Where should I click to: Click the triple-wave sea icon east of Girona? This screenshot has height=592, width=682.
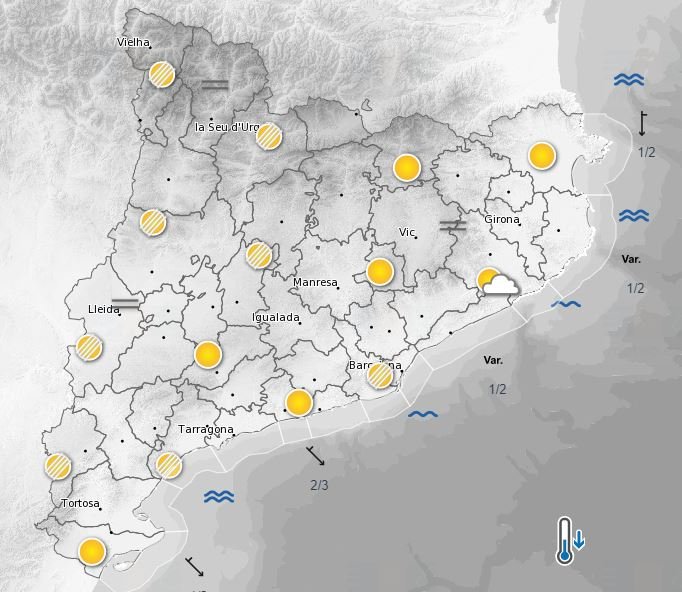tap(634, 216)
